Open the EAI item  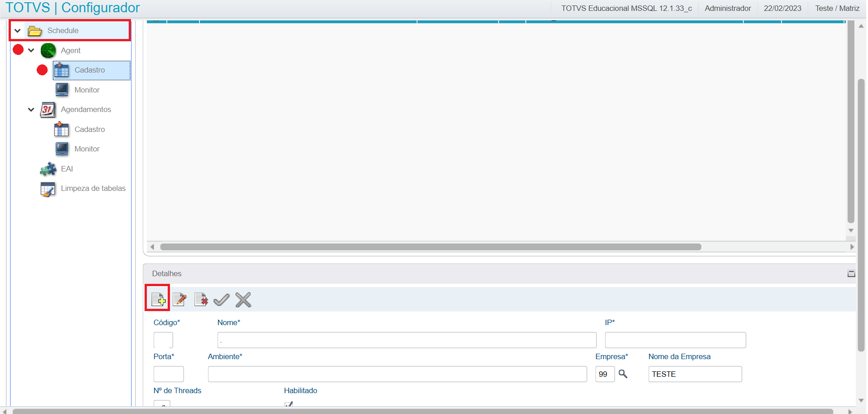(67, 169)
